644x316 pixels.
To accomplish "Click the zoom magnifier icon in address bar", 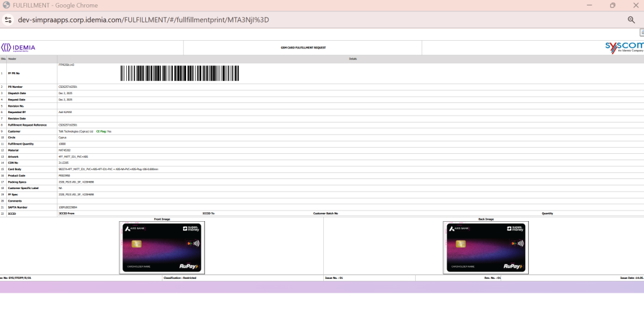I will (631, 19).
